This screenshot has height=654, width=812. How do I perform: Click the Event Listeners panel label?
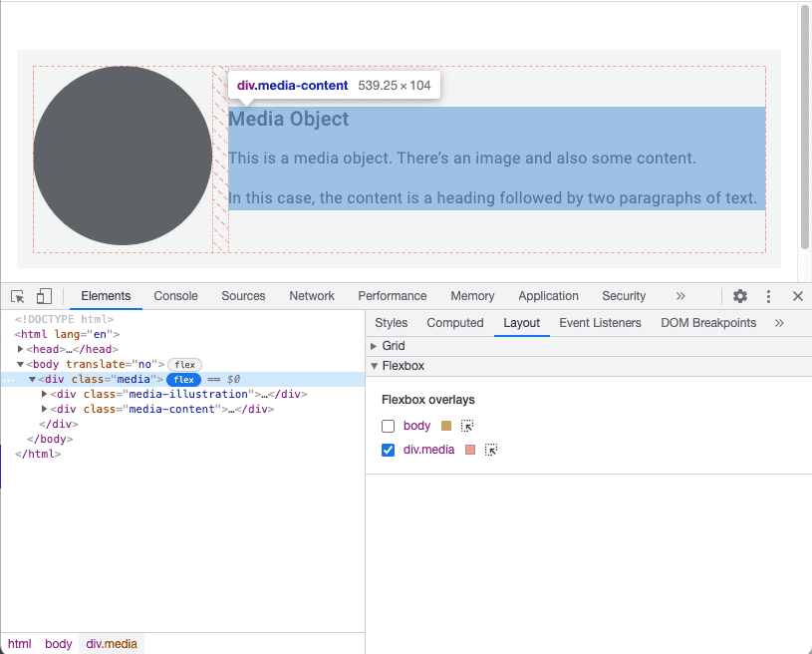tap(600, 322)
